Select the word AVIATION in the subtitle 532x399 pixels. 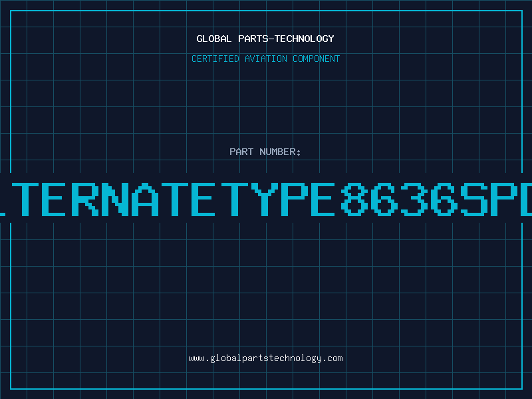(x=265, y=59)
